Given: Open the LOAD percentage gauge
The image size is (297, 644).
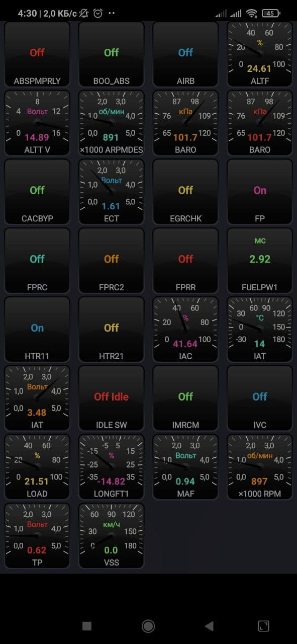Looking at the screenshot, I should tap(37, 467).
